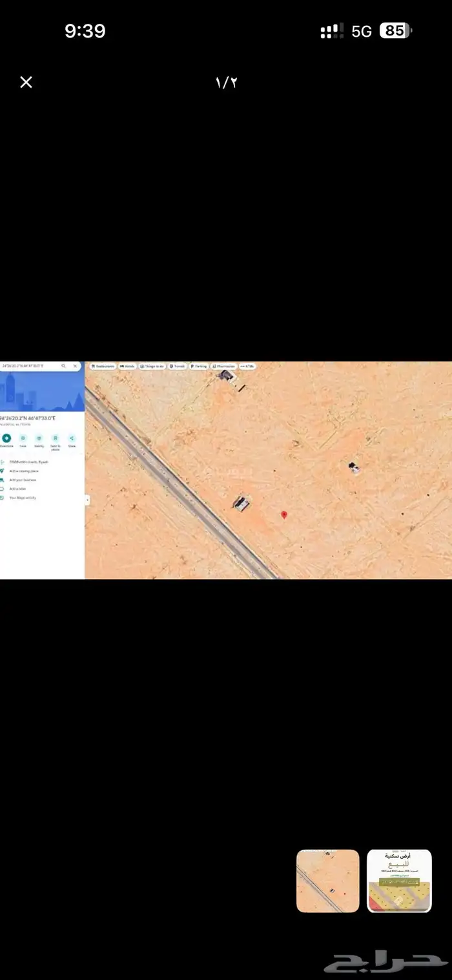Viewport: 452px width, 980px height.
Task: Select the Restaurants filter chip
Action: click(x=103, y=366)
